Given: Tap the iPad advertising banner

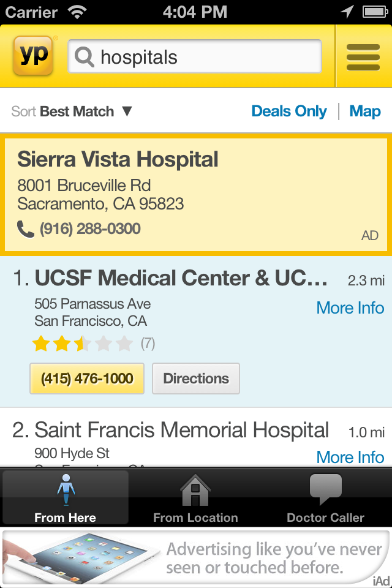Looking at the screenshot, I should tap(196, 557).
